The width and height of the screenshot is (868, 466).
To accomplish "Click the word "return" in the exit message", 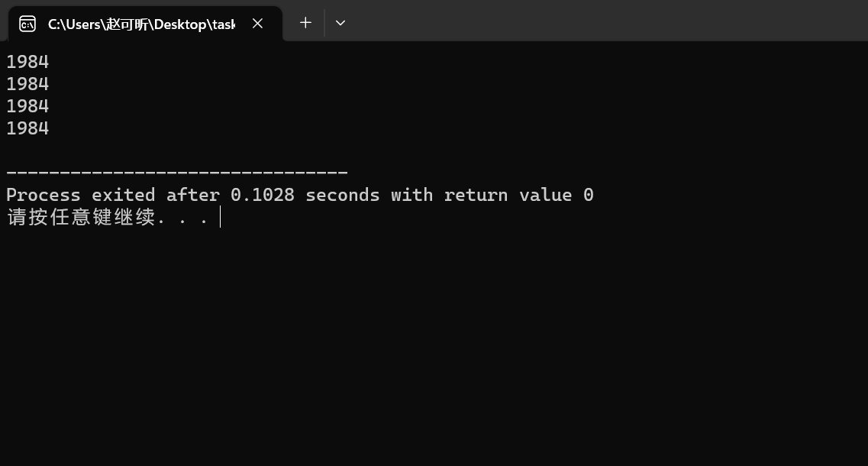I will pos(476,196).
